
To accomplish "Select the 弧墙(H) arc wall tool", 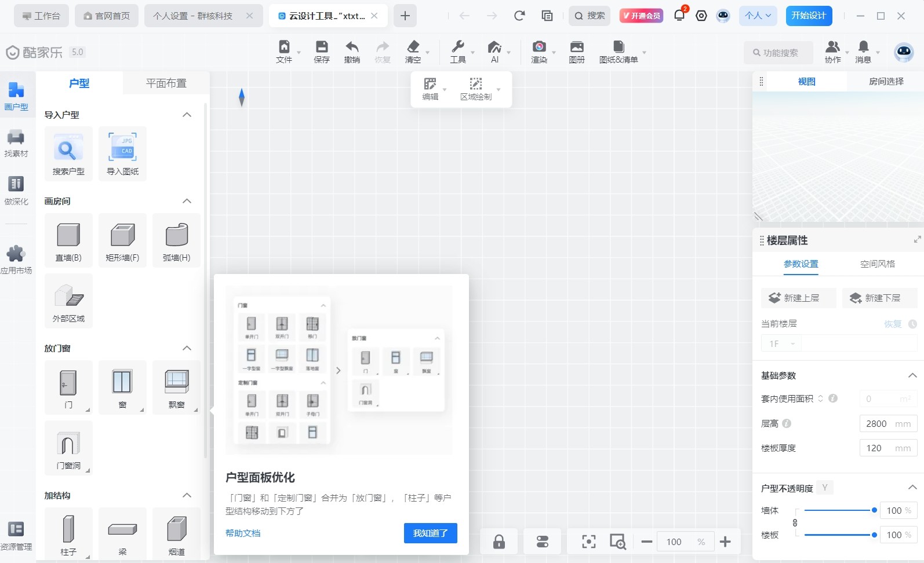I will pos(176,240).
